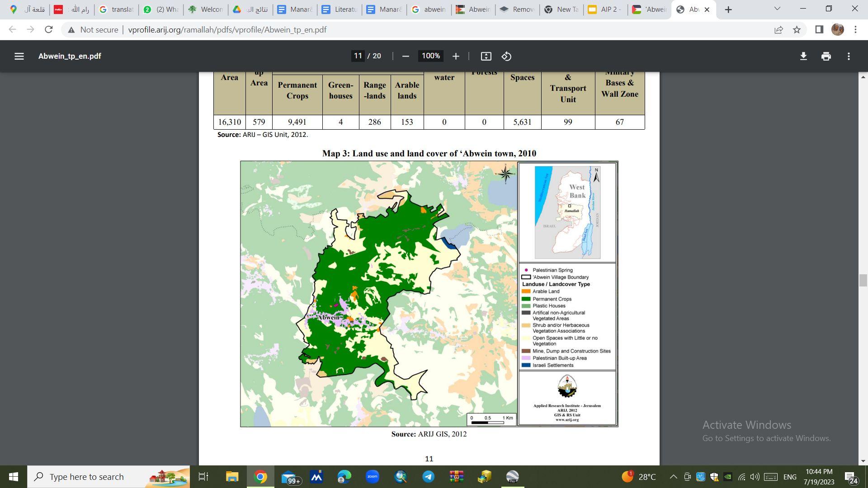Open File Explorer from taskbar
Screen dimensions: 868x488
click(x=232, y=477)
